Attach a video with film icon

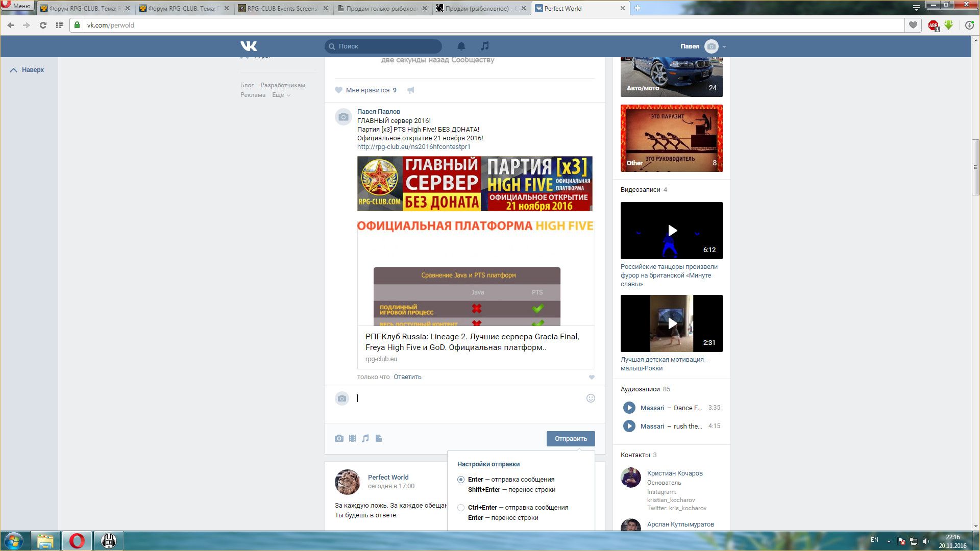tap(352, 438)
